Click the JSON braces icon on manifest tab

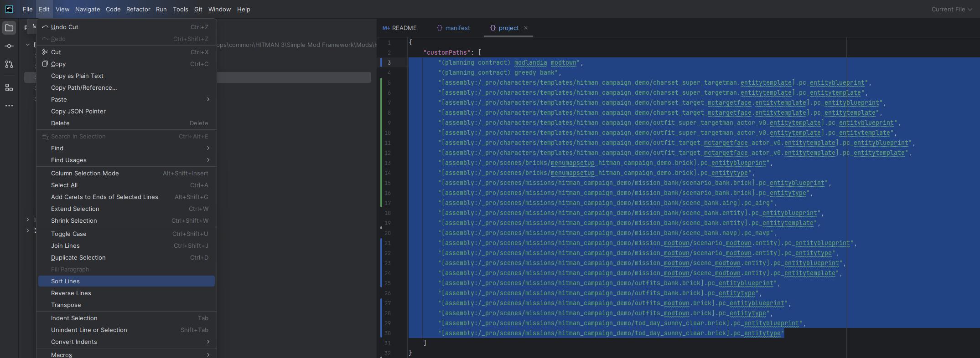440,28
